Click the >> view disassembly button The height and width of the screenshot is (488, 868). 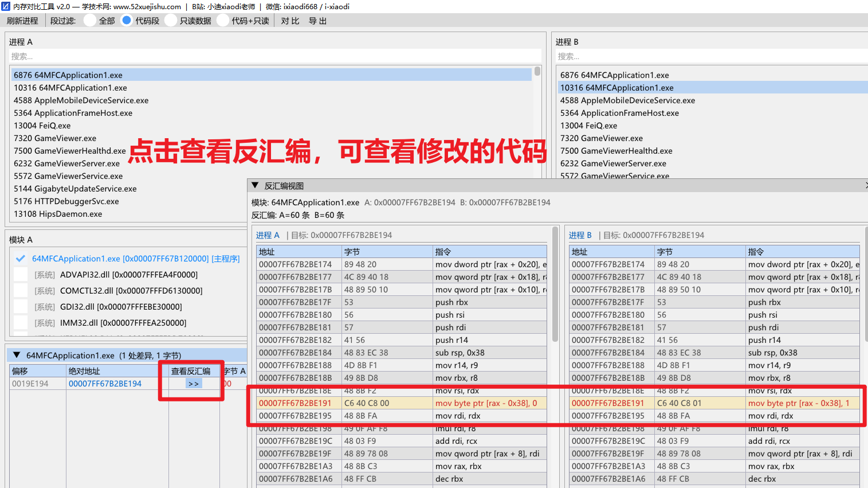[x=194, y=384]
